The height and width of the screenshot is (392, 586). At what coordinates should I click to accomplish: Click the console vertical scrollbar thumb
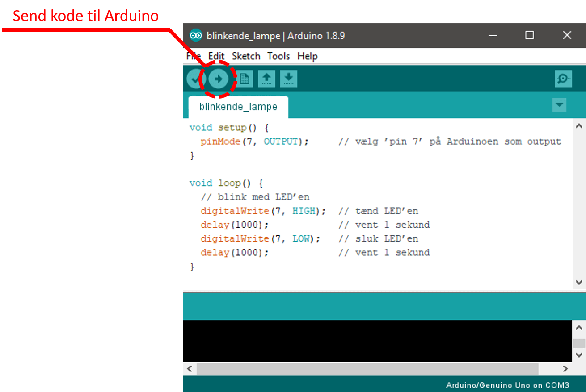(579, 343)
